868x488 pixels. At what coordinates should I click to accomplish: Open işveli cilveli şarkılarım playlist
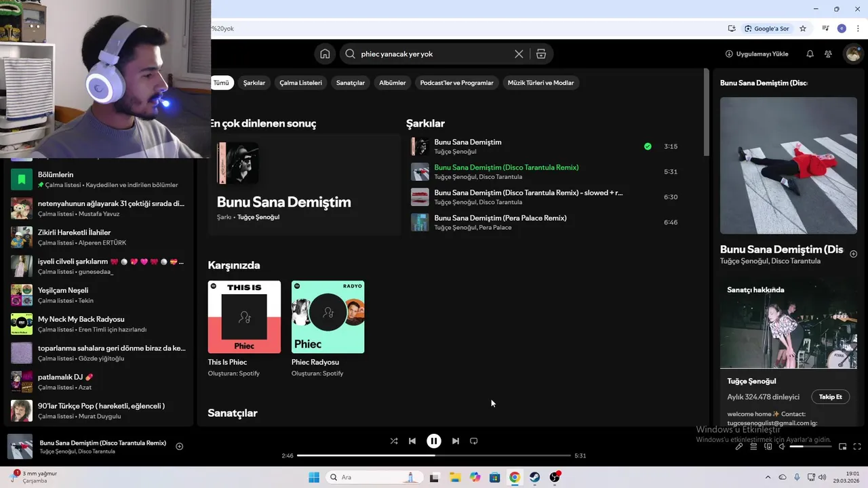[x=100, y=266]
